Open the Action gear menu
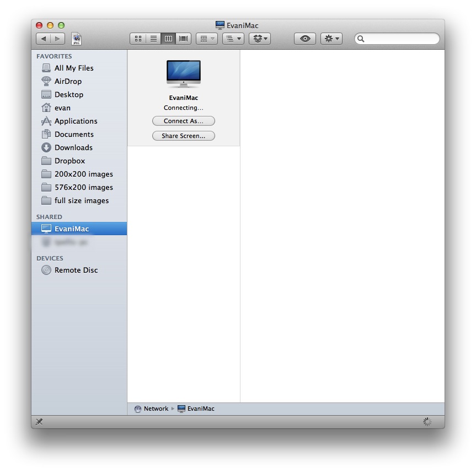The height and width of the screenshot is (472, 476). click(331, 39)
